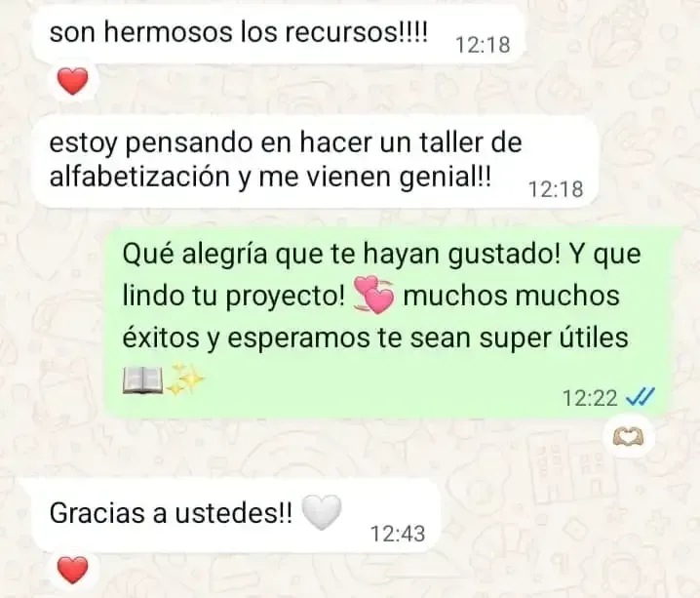Viewport: 700px width, 598px height.
Task: Click the 12:43 timestamp
Action: (x=398, y=534)
